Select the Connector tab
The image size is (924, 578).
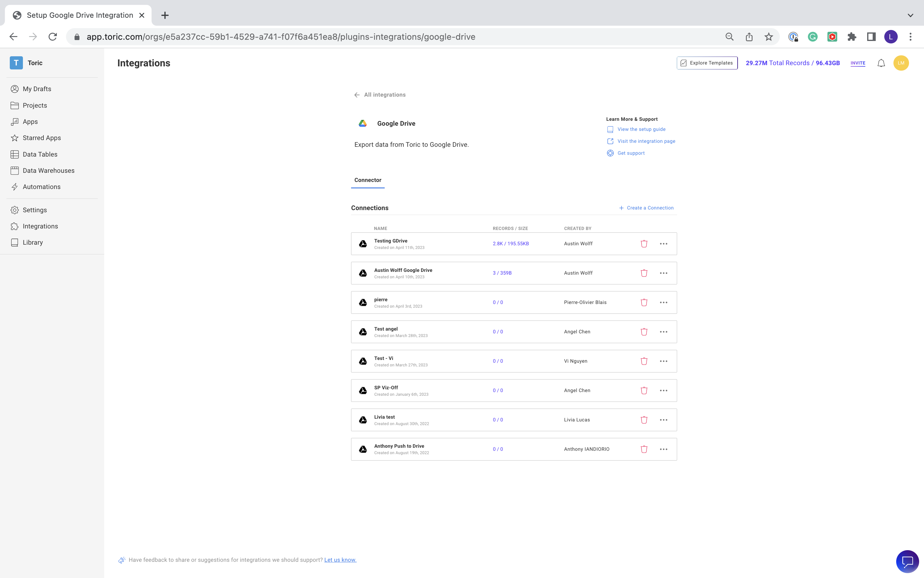368,180
